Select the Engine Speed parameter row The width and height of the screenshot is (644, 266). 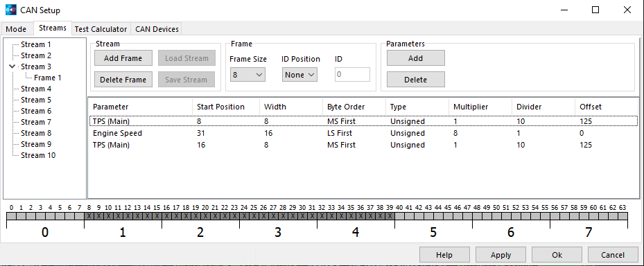pos(363,133)
